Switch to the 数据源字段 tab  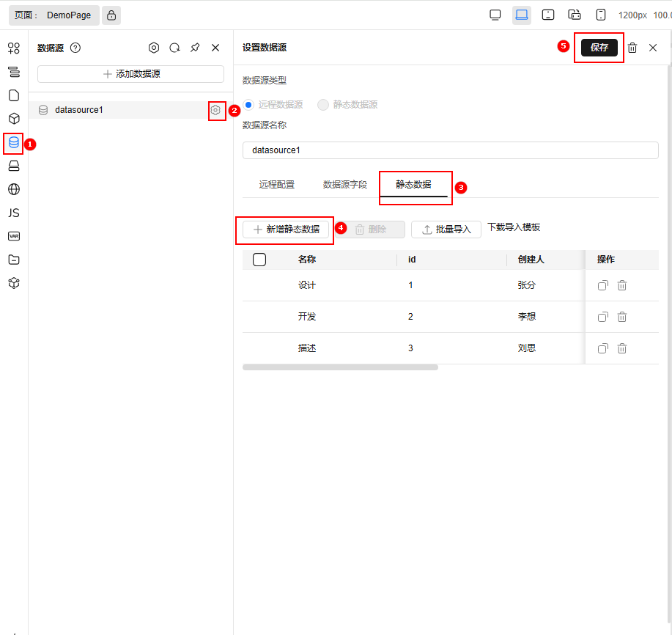pos(345,185)
